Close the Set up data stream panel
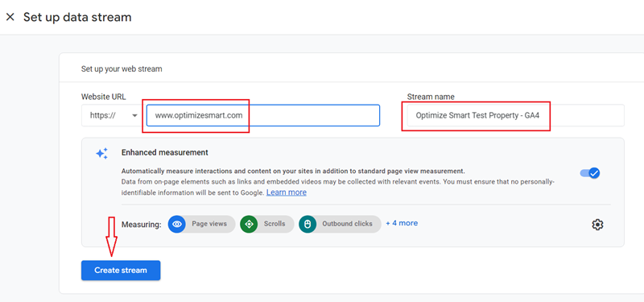 10,17
